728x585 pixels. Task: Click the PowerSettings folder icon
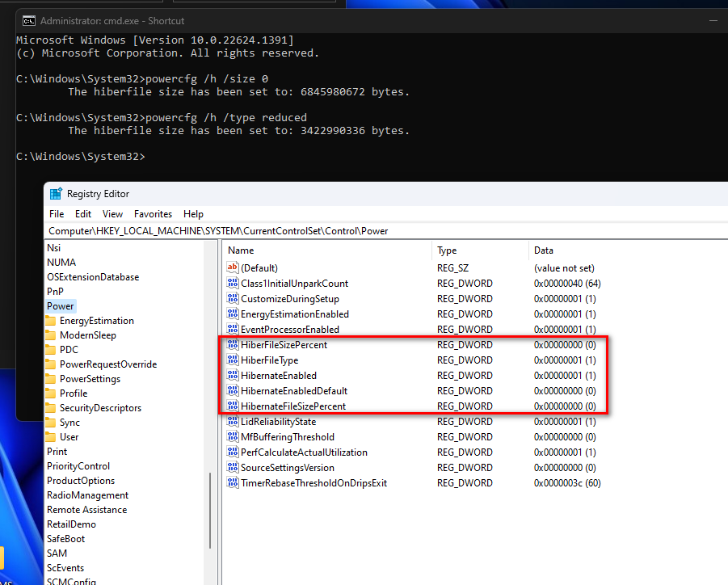(x=51, y=379)
